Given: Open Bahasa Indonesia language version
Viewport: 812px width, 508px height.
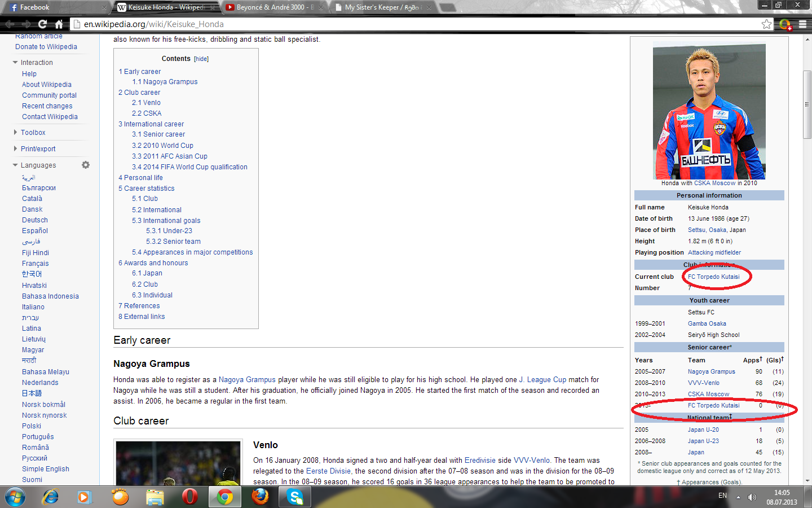Looking at the screenshot, I should pos(50,296).
